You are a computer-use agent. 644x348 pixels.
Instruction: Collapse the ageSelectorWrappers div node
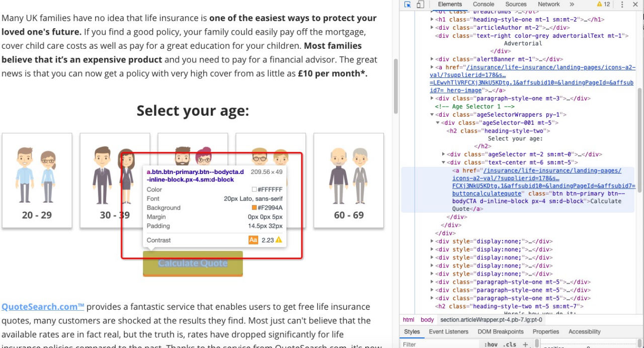(x=432, y=115)
